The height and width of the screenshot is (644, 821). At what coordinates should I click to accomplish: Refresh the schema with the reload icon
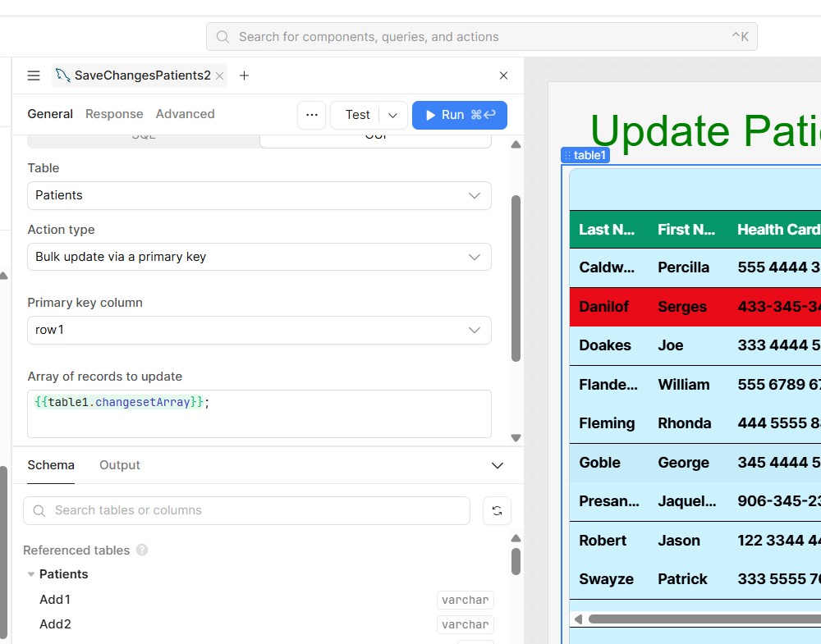497,510
